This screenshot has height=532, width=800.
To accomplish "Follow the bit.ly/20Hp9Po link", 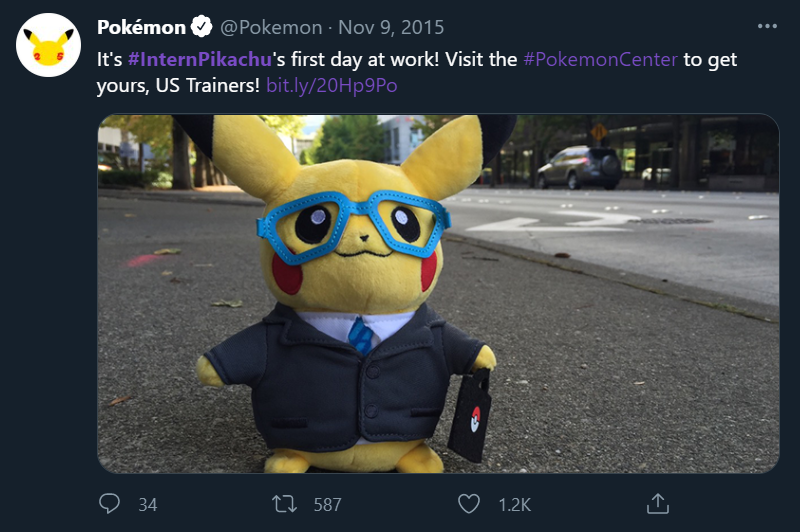I will 332,86.
